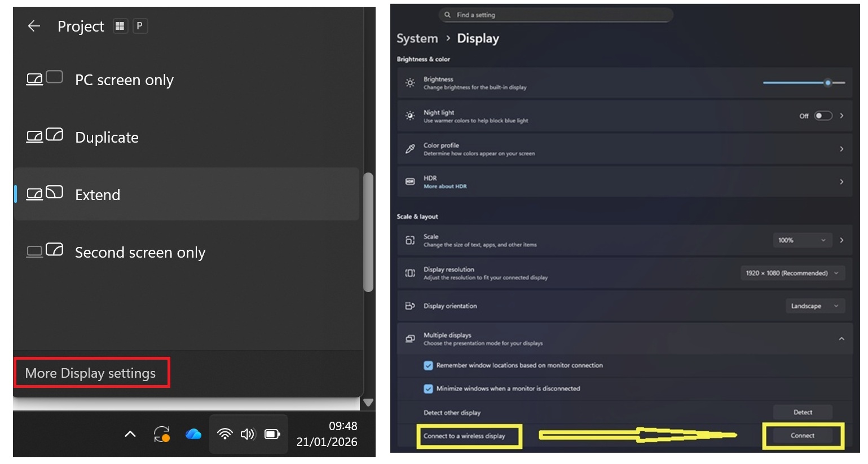Image resolution: width=868 pixels, height=464 pixels.
Task: Open the Scale dropdown showing 100%
Action: point(801,240)
